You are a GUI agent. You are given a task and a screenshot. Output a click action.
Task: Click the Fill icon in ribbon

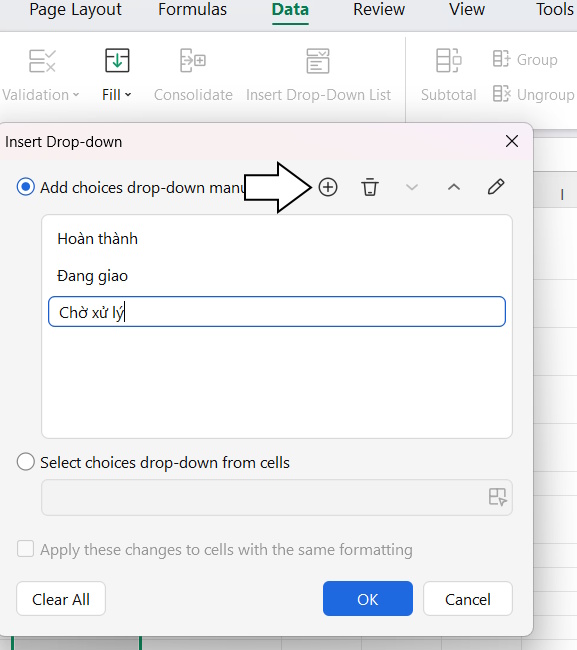click(x=117, y=61)
